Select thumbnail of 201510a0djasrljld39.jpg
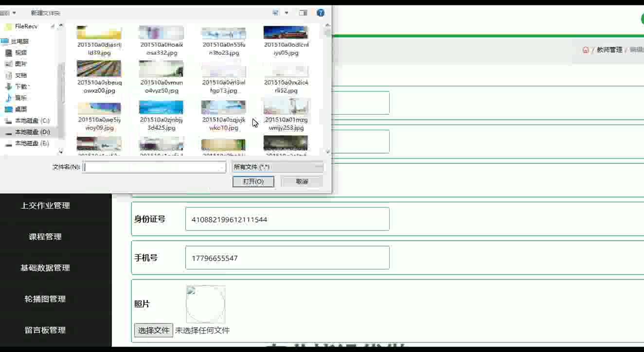 pyautogui.click(x=99, y=33)
